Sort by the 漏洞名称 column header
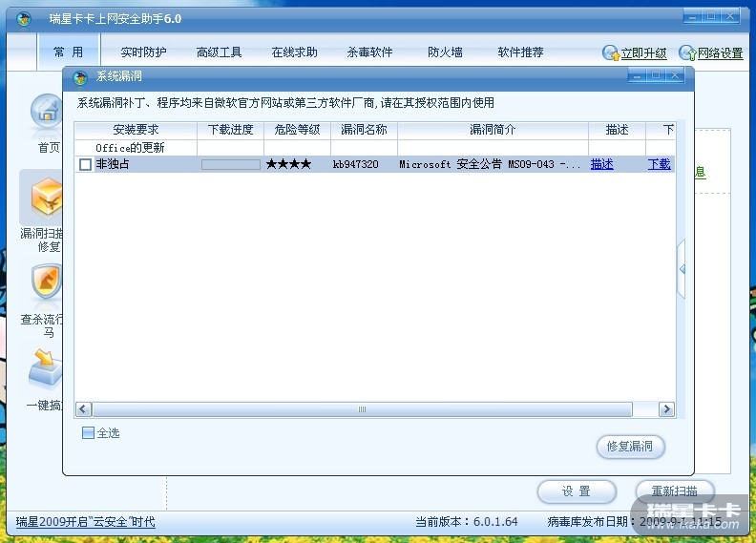The image size is (756, 543). 364,130
